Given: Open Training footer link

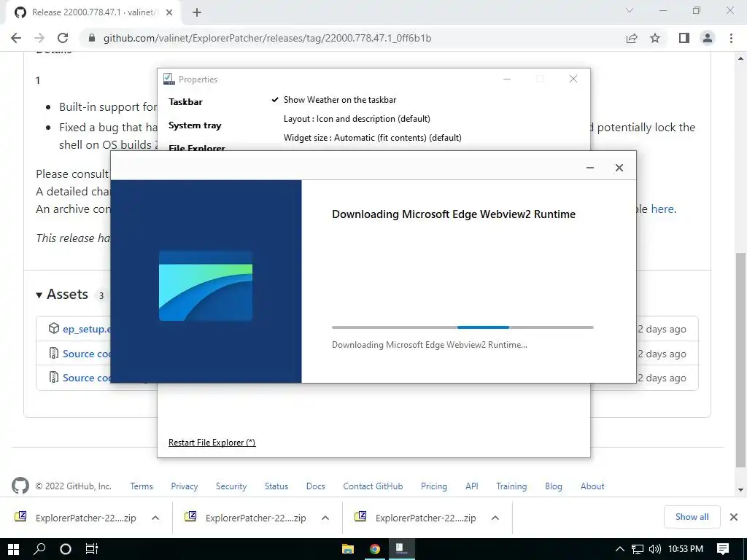Looking at the screenshot, I should [x=511, y=486].
